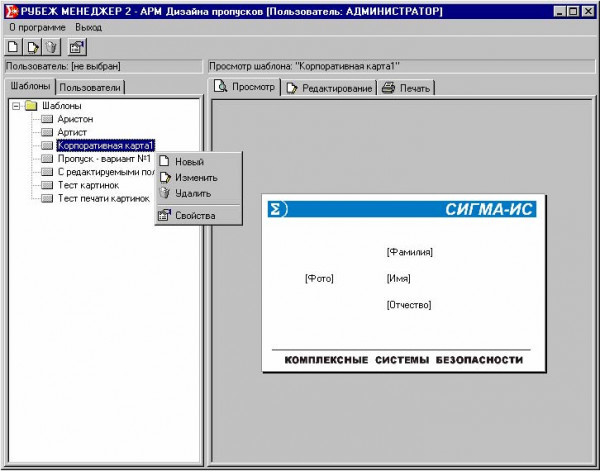Collapse the Шаблоны tree node
The width and height of the screenshot is (600, 472).
click(15, 106)
